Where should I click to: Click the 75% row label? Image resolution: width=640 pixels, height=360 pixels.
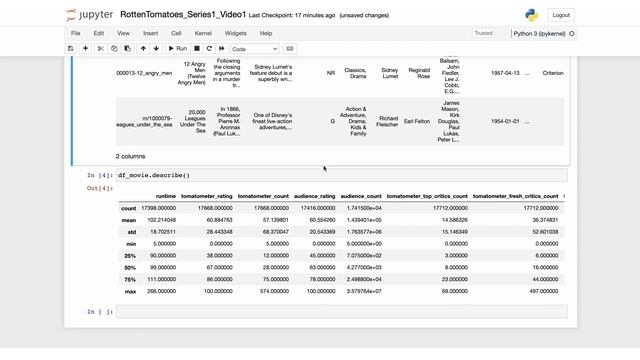click(x=130, y=280)
